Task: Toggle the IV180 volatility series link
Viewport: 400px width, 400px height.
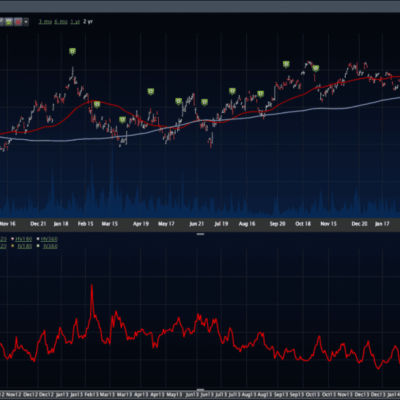Action: pyautogui.click(x=24, y=246)
